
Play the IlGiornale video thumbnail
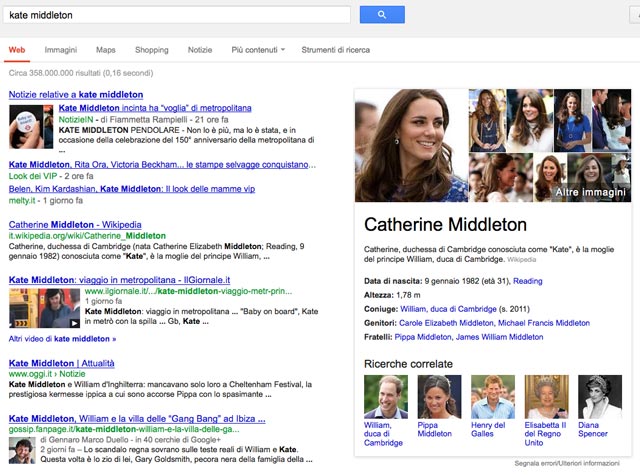[44, 308]
